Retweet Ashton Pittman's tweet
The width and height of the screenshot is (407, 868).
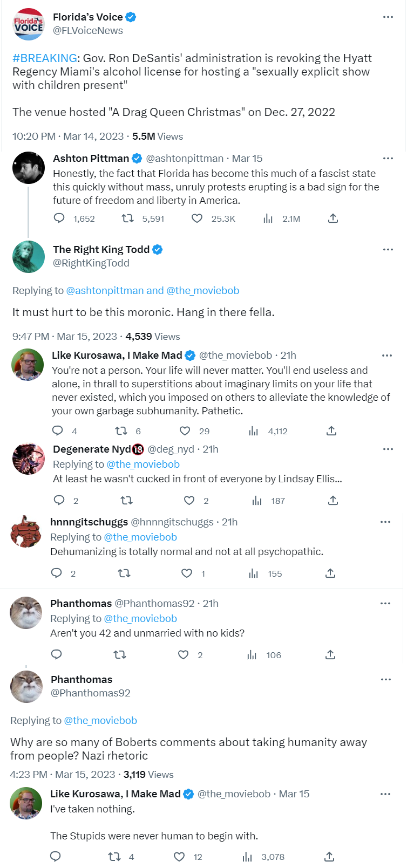(x=128, y=218)
